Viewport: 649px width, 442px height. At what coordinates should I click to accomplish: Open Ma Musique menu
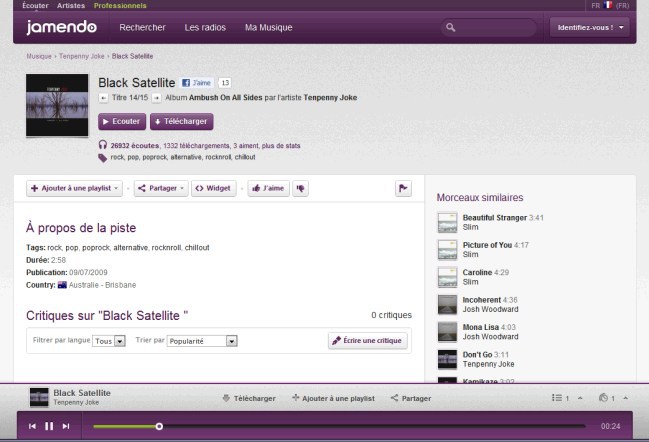coord(269,28)
